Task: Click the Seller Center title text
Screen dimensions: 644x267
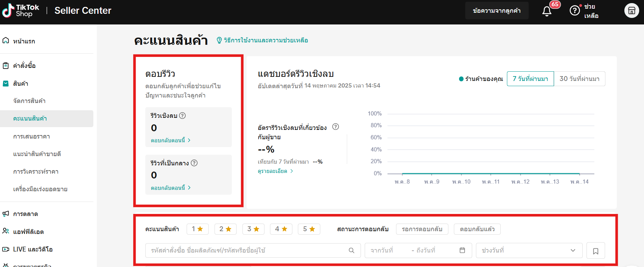Action: click(83, 11)
